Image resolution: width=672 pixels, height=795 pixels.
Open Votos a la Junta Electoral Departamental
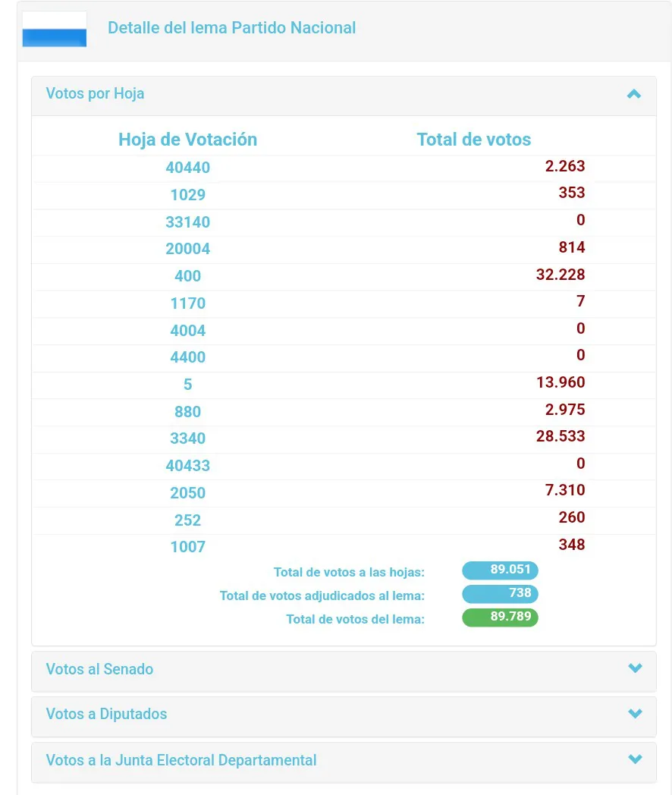tap(181, 760)
